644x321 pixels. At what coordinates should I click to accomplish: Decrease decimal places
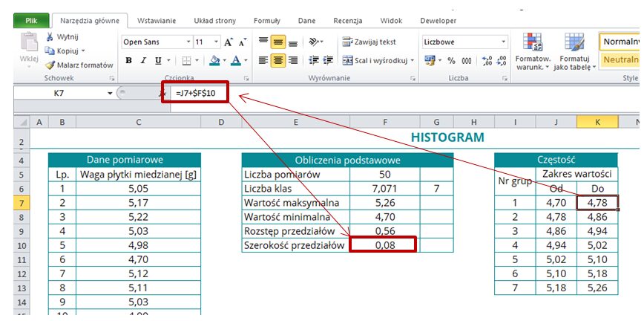click(x=501, y=61)
